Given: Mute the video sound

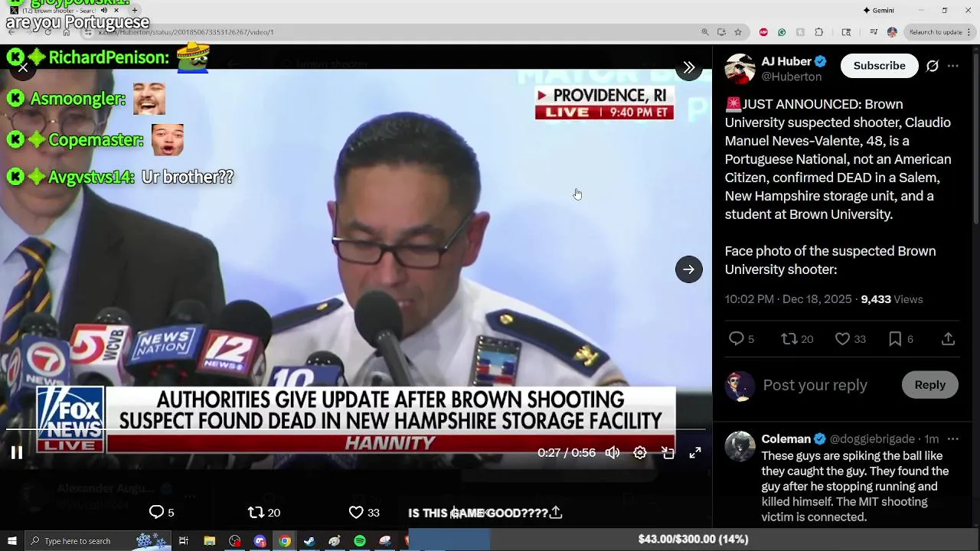Looking at the screenshot, I should coord(612,453).
